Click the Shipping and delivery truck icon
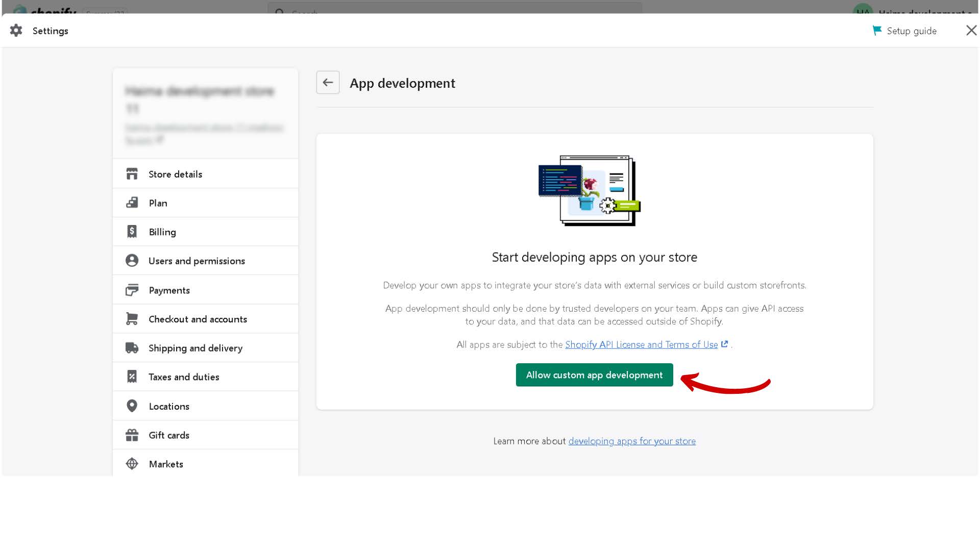Image resolution: width=980 pixels, height=551 pixels. pyautogui.click(x=132, y=348)
